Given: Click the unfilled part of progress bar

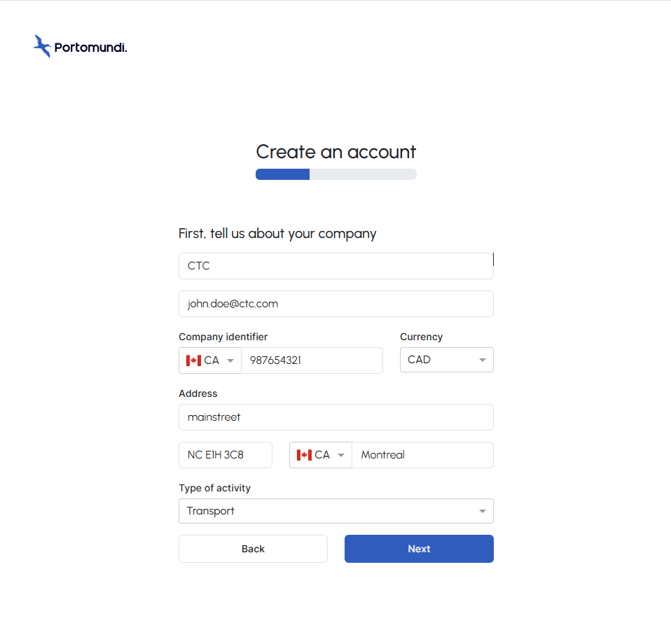Looking at the screenshot, I should click(x=363, y=174).
